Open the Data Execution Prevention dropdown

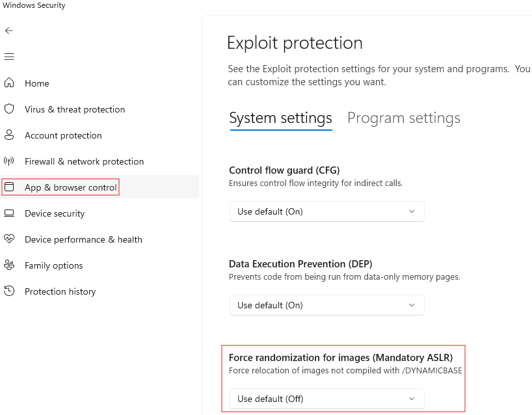coord(326,305)
